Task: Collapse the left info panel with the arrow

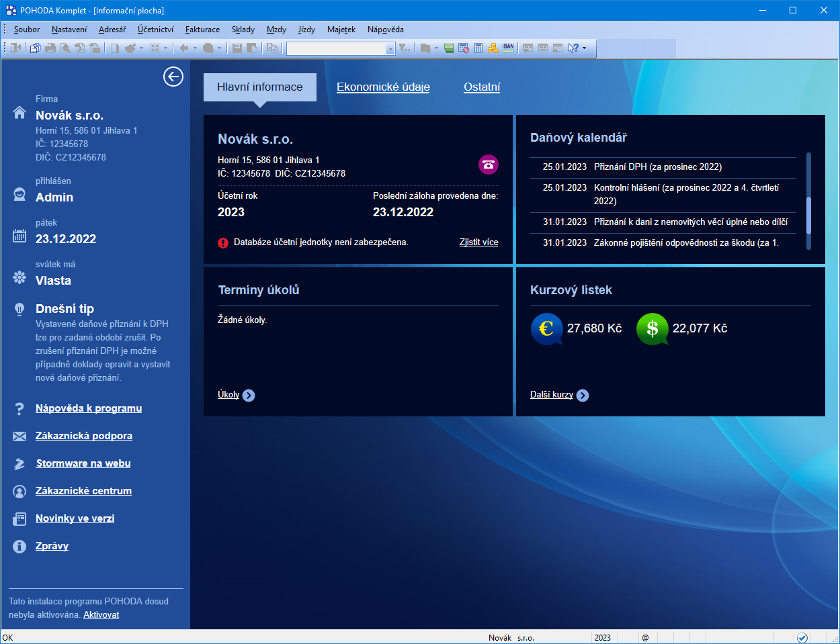Action: coord(173,77)
